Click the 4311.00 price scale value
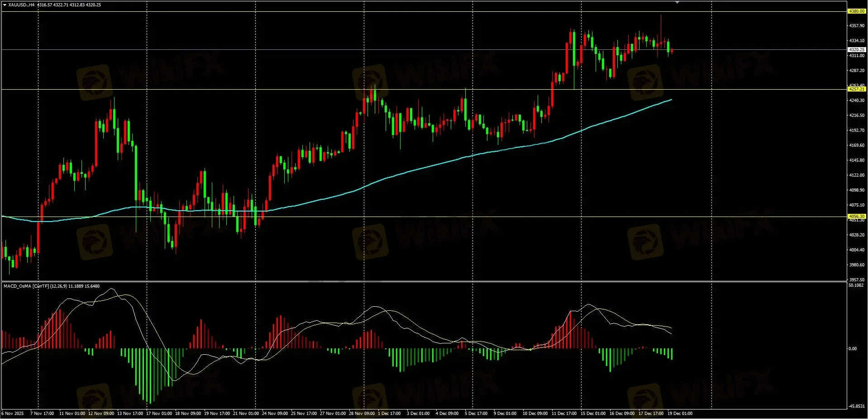 [857, 56]
